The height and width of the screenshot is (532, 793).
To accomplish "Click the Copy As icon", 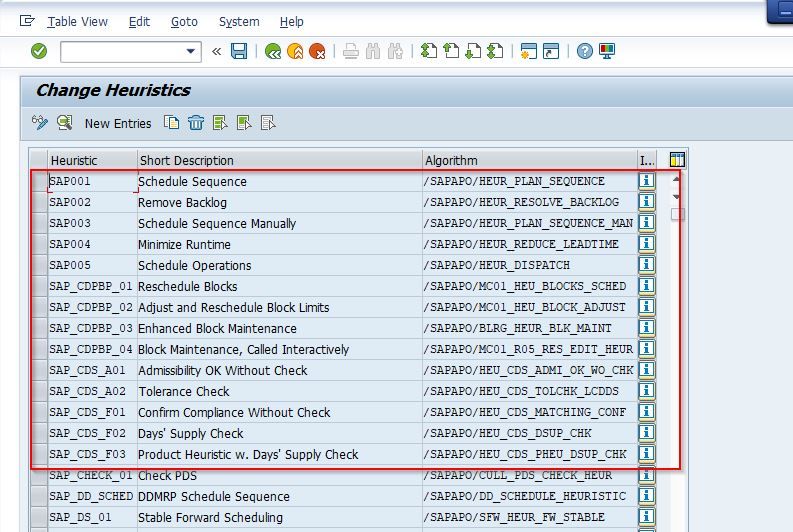I will 171,123.
